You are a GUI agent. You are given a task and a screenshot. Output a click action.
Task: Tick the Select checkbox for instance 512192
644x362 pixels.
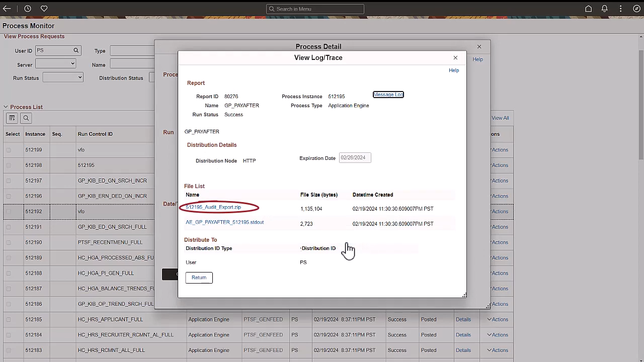point(8,211)
